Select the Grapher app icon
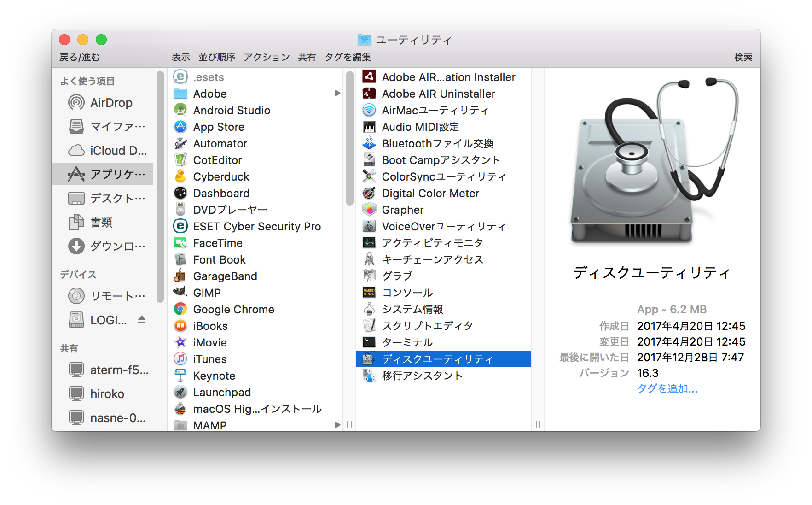Viewport: 812px width, 505px height. click(x=369, y=210)
